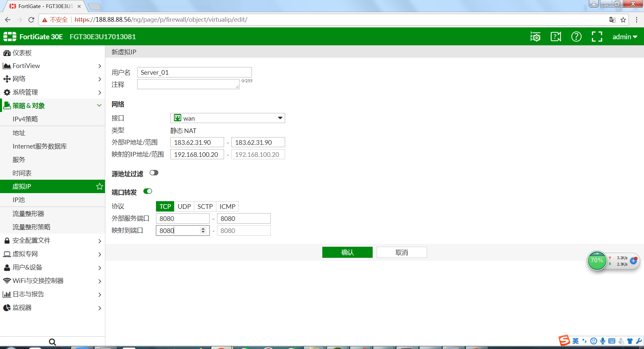Expand the 虚拟专网 menu
Screen dimensions: 644x349
[52, 254]
